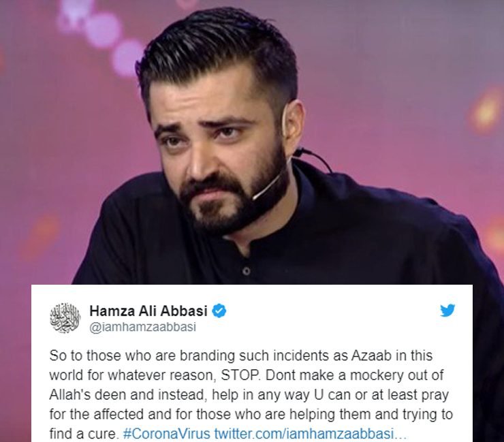This screenshot has height=442, width=504.
Task: Click the blurred pink bokeh lights
Action: point(97,35)
